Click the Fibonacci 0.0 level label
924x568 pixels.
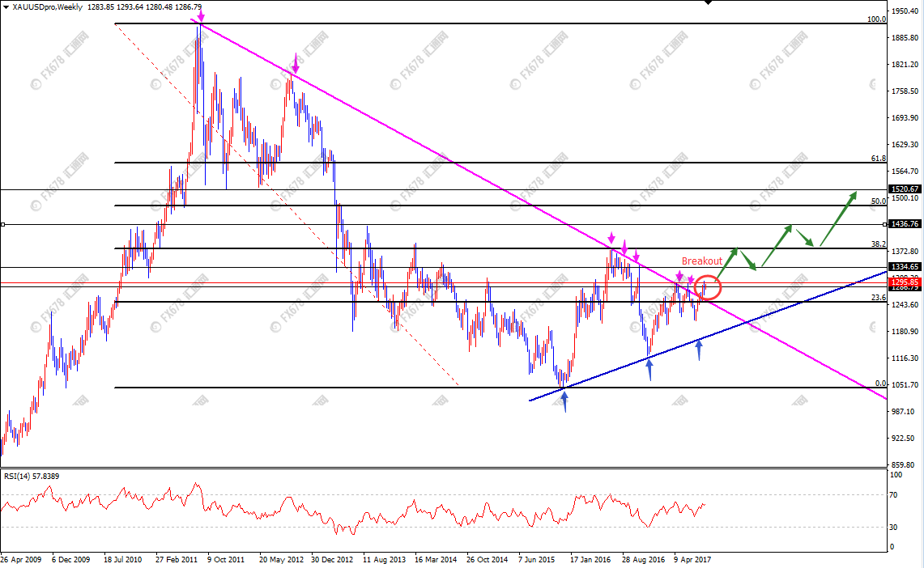[x=880, y=384]
